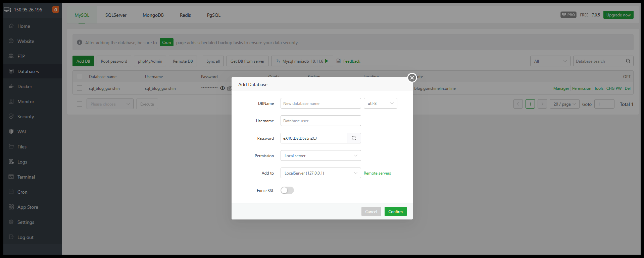Click the Sync all button
This screenshot has width=644, height=258.
tap(213, 61)
